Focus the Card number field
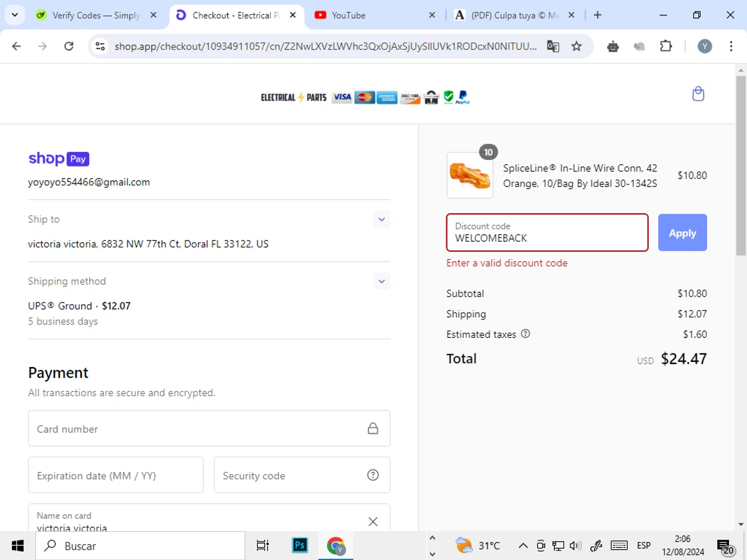Viewport: 747px width, 560px height. (x=209, y=428)
